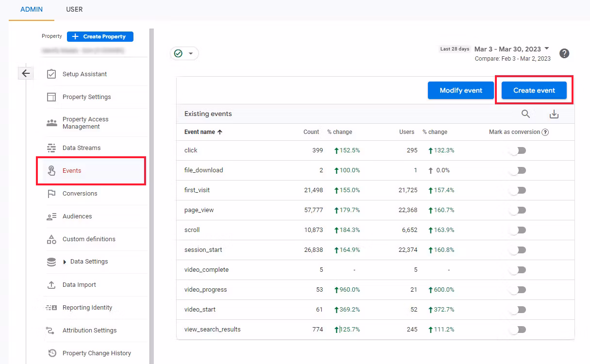The width and height of the screenshot is (590, 364).
Task: Select the Data Import upload icon
Action: coord(51,285)
